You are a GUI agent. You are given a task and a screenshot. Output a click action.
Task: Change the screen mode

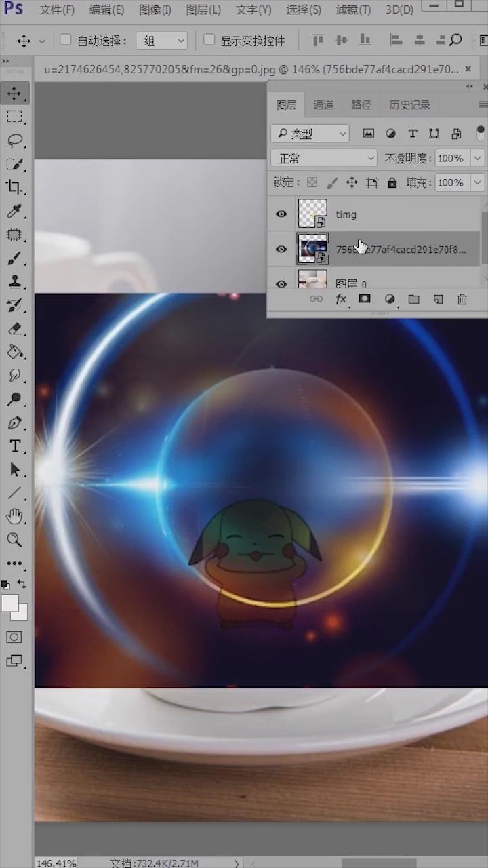pos(14,660)
